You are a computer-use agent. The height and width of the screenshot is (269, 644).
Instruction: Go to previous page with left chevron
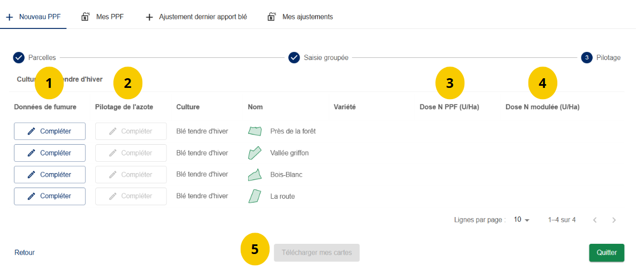tap(595, 220)
